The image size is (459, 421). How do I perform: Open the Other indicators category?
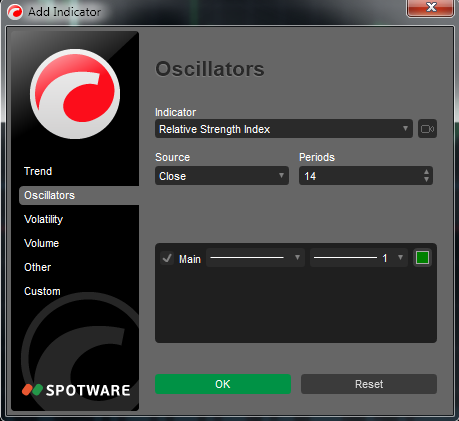pos(37,267)
